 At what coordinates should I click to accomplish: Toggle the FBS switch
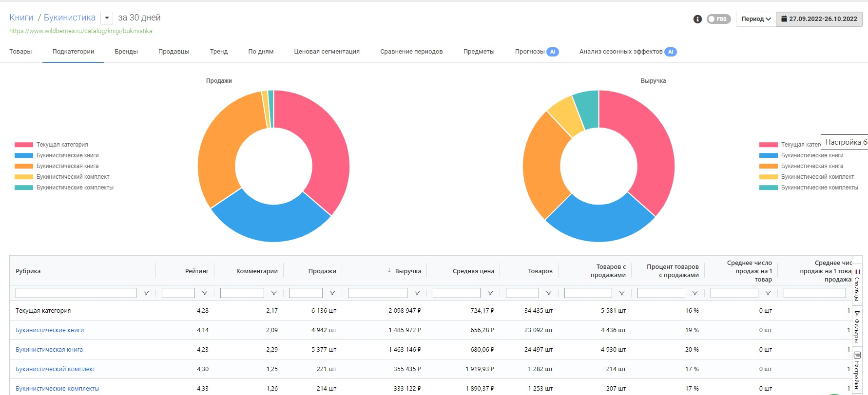(x=718, y=19)
